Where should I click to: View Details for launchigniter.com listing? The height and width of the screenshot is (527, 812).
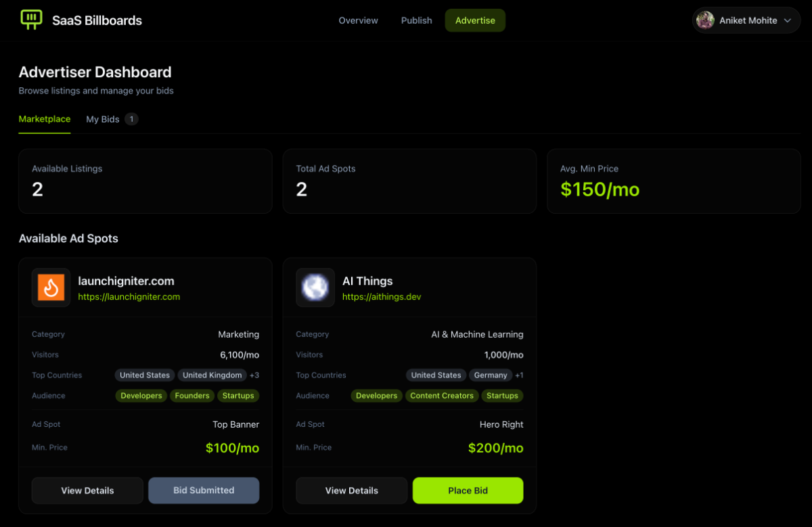[x=87, y=490]
